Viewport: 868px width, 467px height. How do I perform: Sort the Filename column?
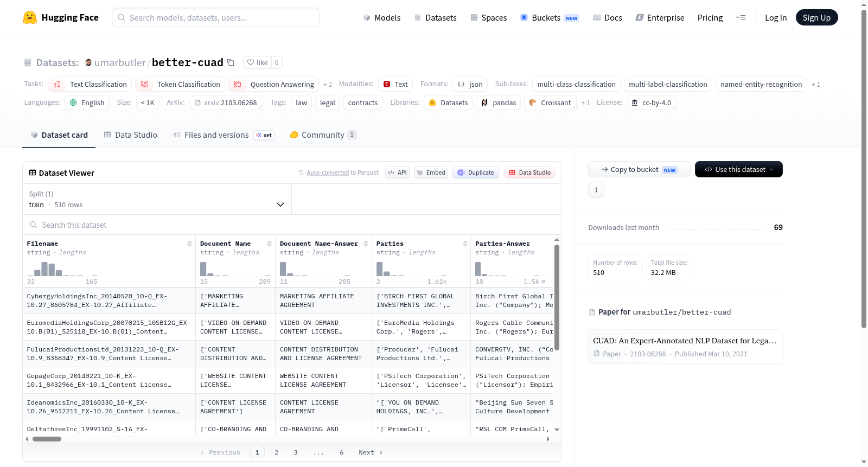(189, 244)
